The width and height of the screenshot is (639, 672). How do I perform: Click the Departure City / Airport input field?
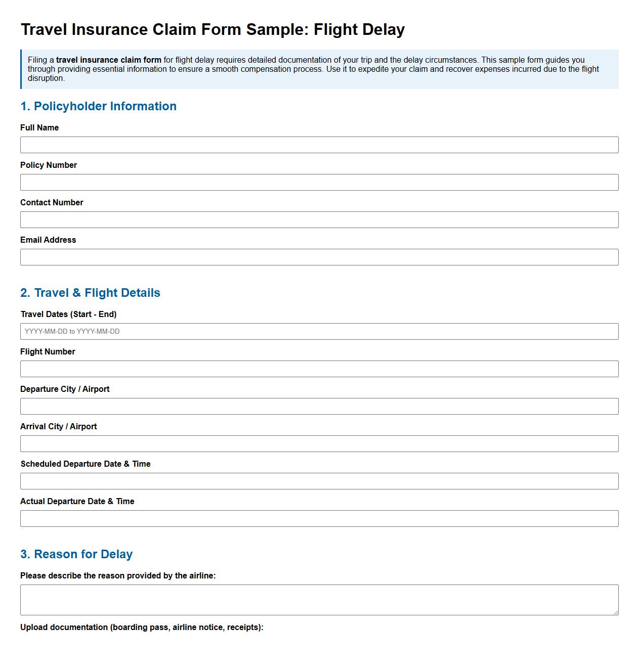pos(319,406)
